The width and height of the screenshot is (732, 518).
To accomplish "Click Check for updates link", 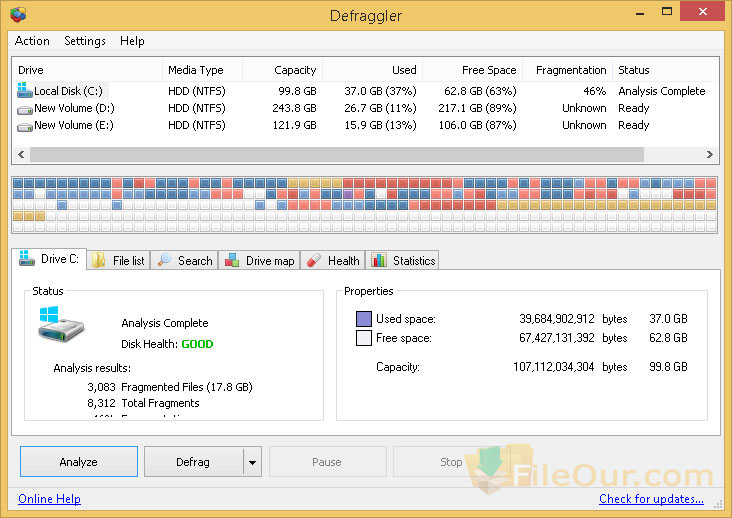I will pyautogui.click(x=651, y=499).
